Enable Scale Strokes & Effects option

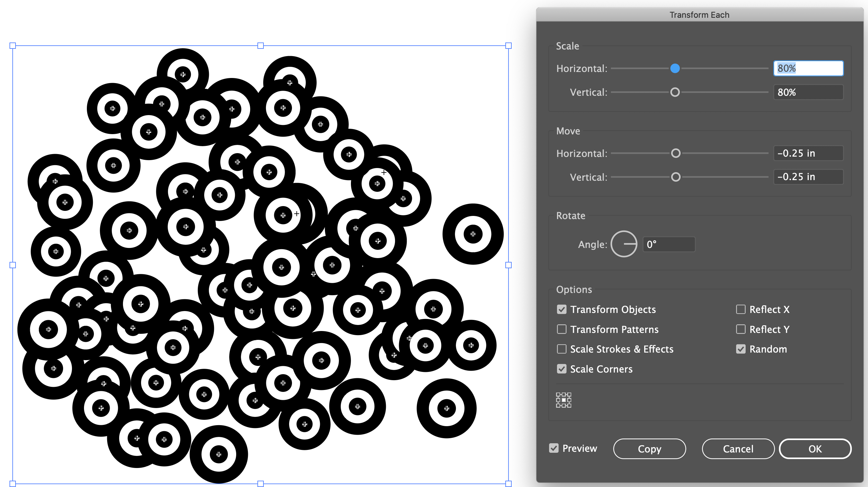click(x=561, y=349)
